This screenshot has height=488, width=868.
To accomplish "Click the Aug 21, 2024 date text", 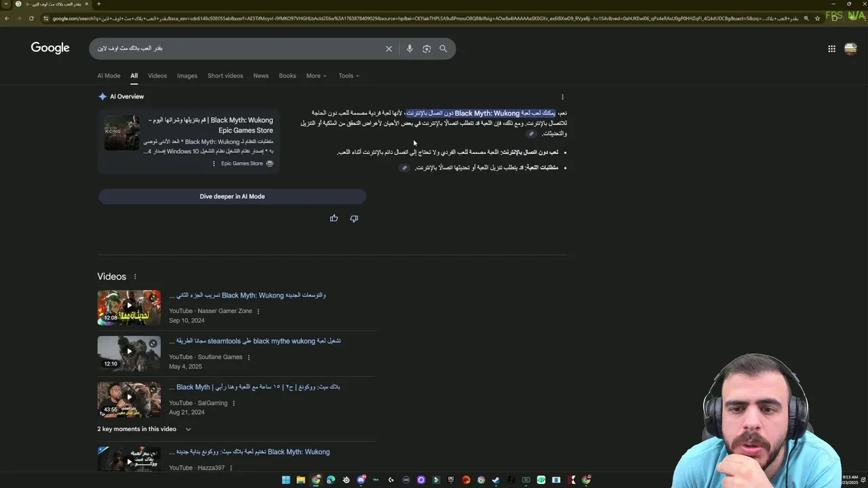I will (186, 413).
